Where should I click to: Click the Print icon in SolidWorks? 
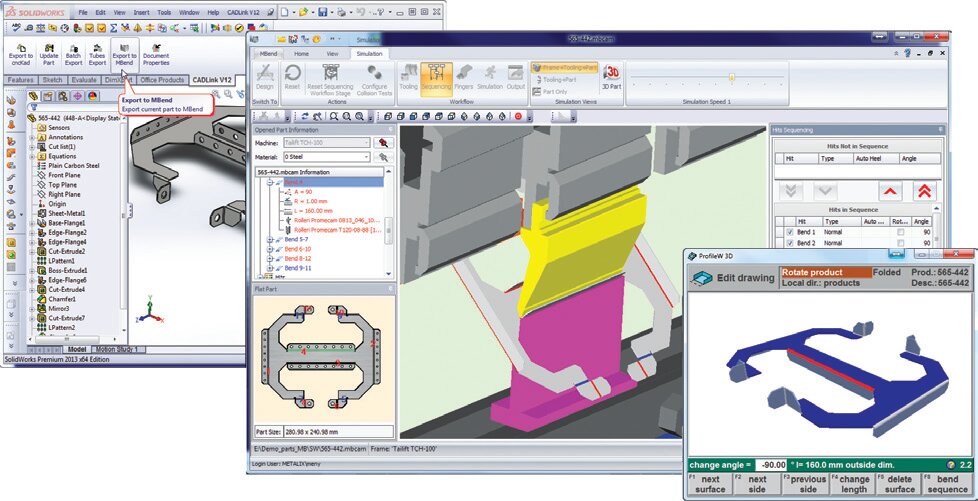click(x=342, y=11)
